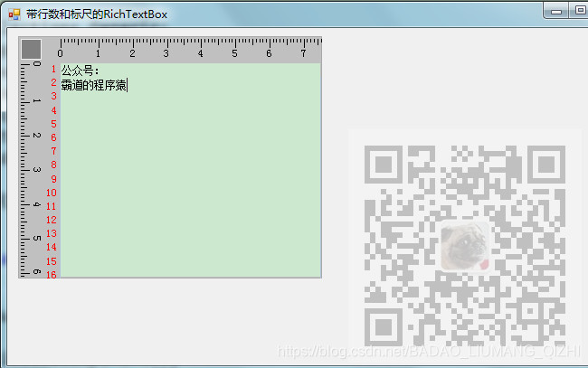
Task: Click mark 3 on horizontal ruler
Action: coord(166,53)
